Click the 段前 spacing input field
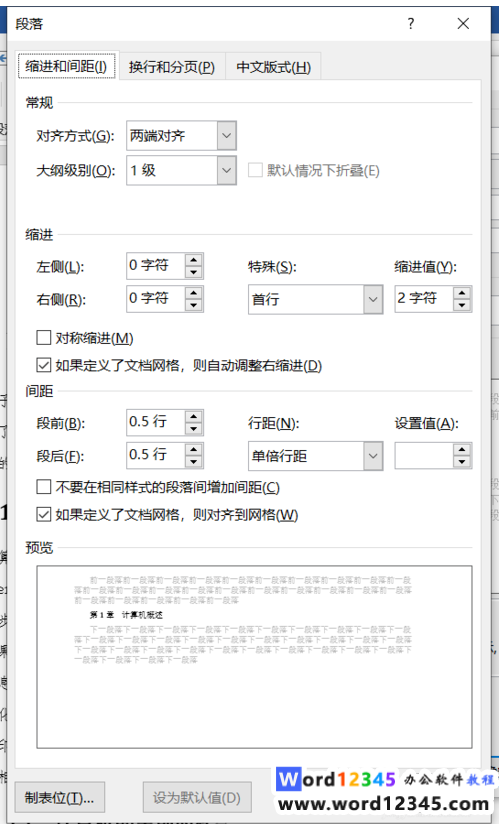Screen dimensions: 499x824 click(155, 422)
